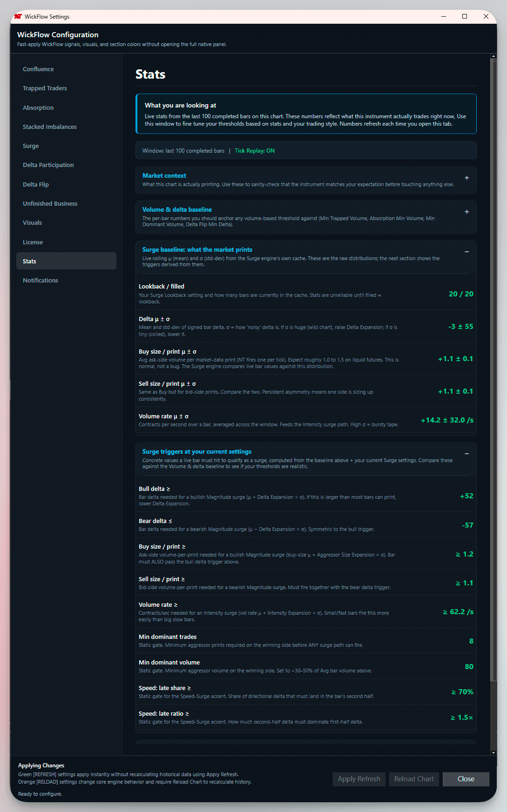
Task: Expand the Market context section
Action: (x=466, y=178)
